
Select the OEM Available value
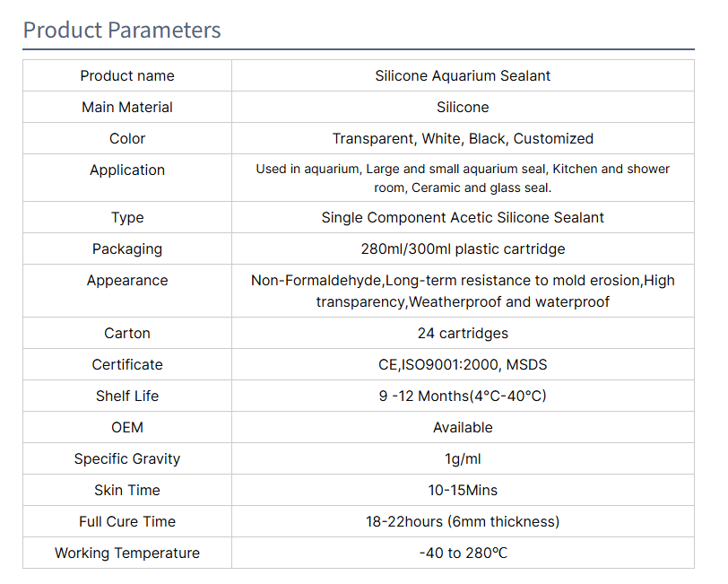[463, 427]
